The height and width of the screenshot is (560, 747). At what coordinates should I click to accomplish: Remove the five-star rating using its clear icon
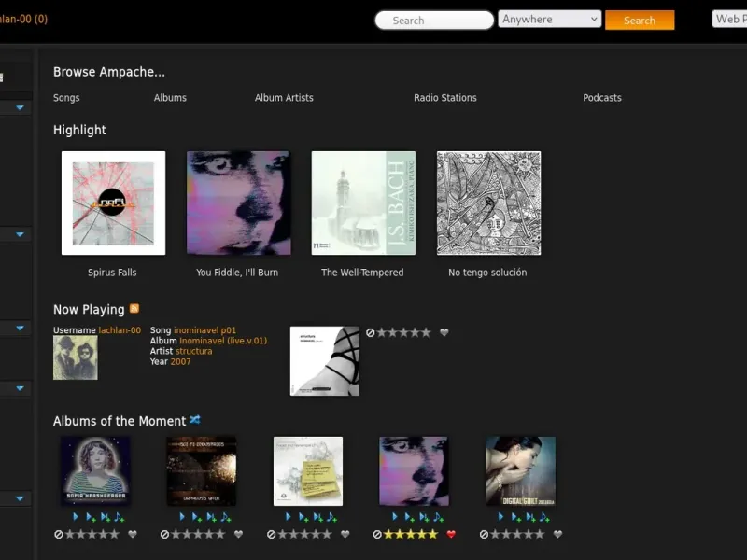(x=377, y=534)
